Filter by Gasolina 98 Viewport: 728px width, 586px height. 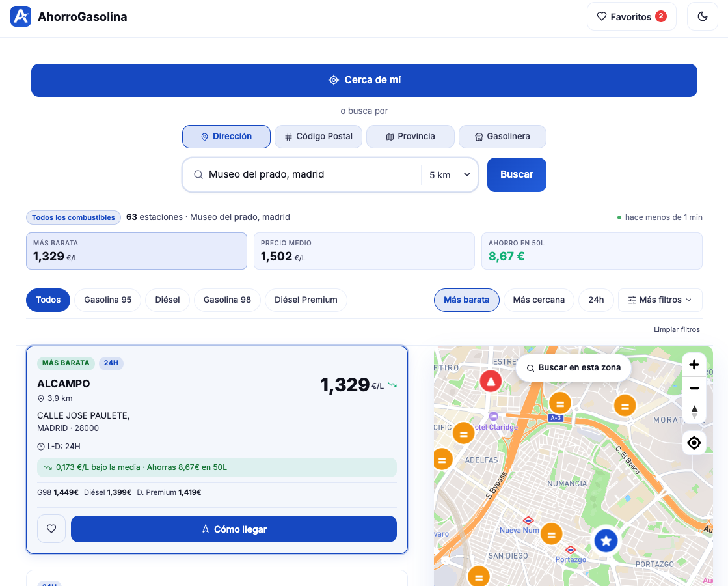click(227, 300)
